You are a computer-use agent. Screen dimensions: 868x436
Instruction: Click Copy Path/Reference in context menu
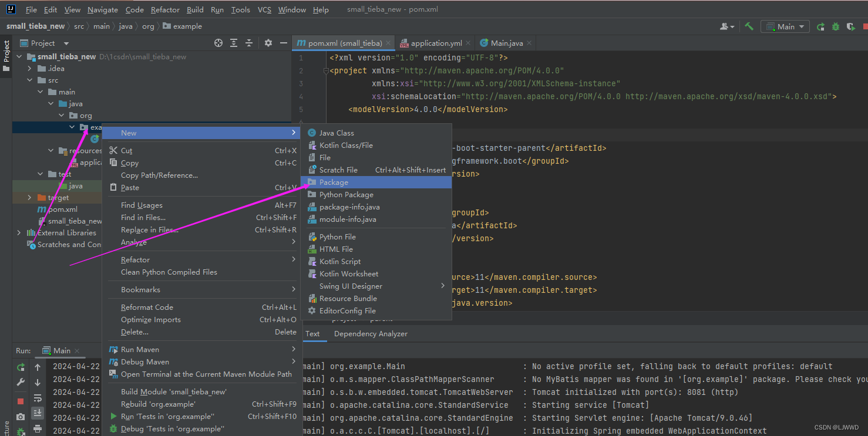coord(201,175)
